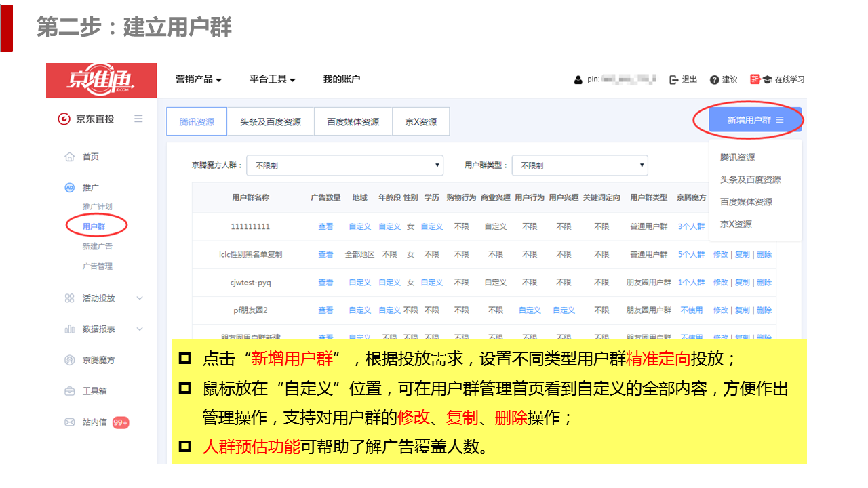The width and height of the screenshot is (868, 488).
Task: Click 5个人群 link in lclc性别黑名单复制 row
Action: coord(692,255)
